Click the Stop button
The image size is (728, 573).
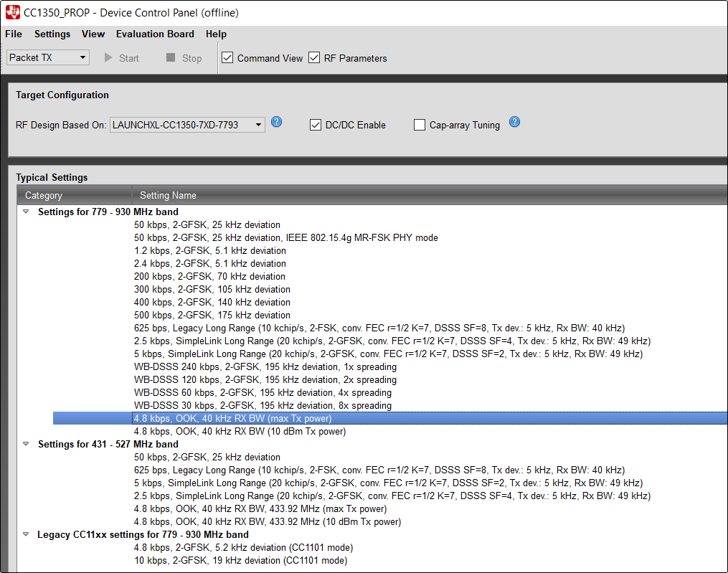[x=184, y=58]
